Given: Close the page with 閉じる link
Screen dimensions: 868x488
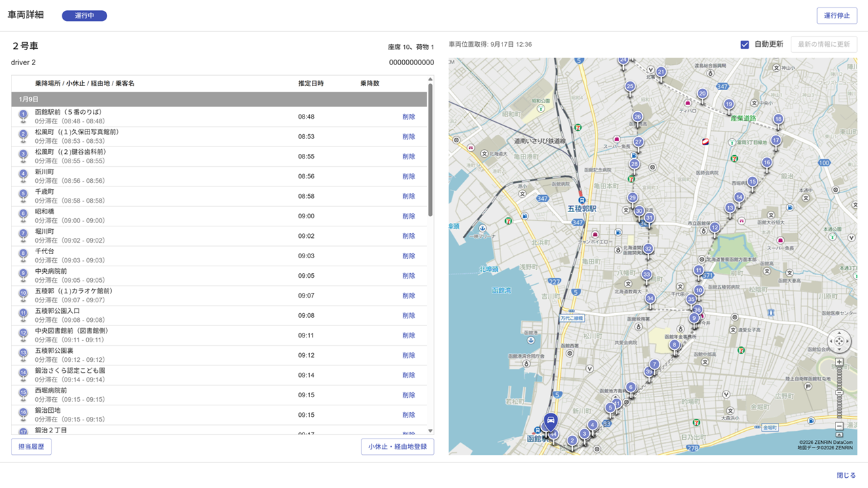Looking at the screenshot, I should (x=846, y=475).
